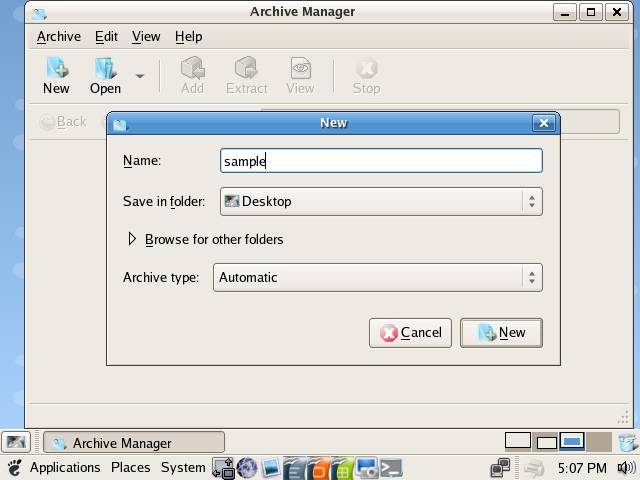
Task: Open the Save in folder dropdown
Action: point(378,201)
